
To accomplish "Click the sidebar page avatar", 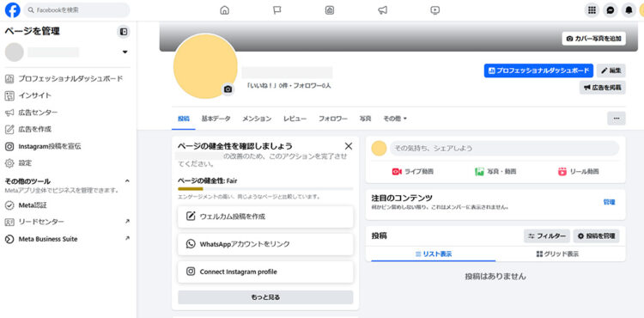I will 15,52.
